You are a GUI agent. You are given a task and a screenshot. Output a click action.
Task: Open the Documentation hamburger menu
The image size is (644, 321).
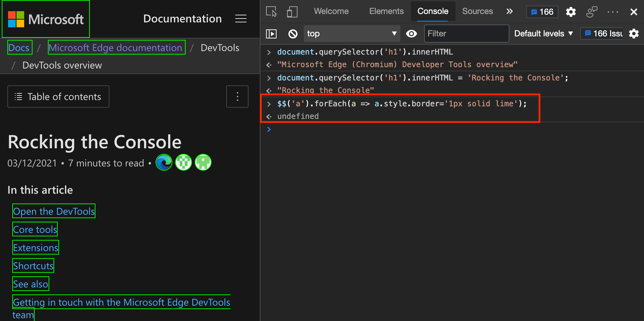[x=241, y=19]
